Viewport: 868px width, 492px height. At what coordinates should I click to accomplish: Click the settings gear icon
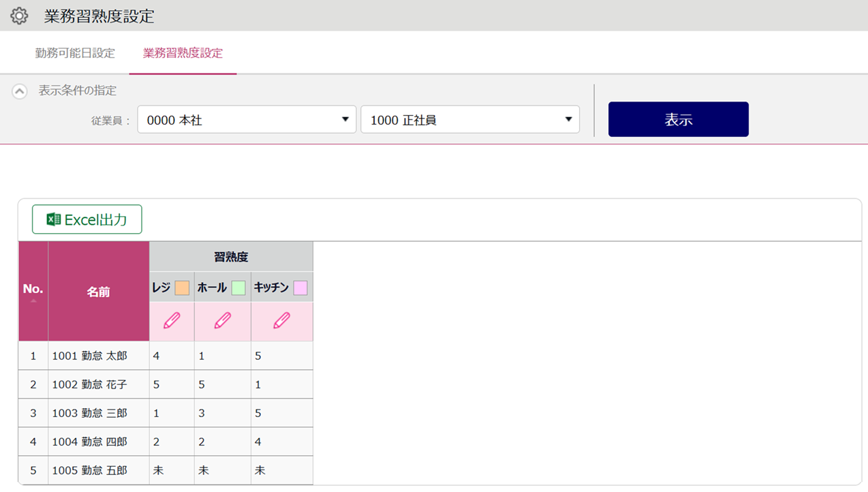point(19,16)
